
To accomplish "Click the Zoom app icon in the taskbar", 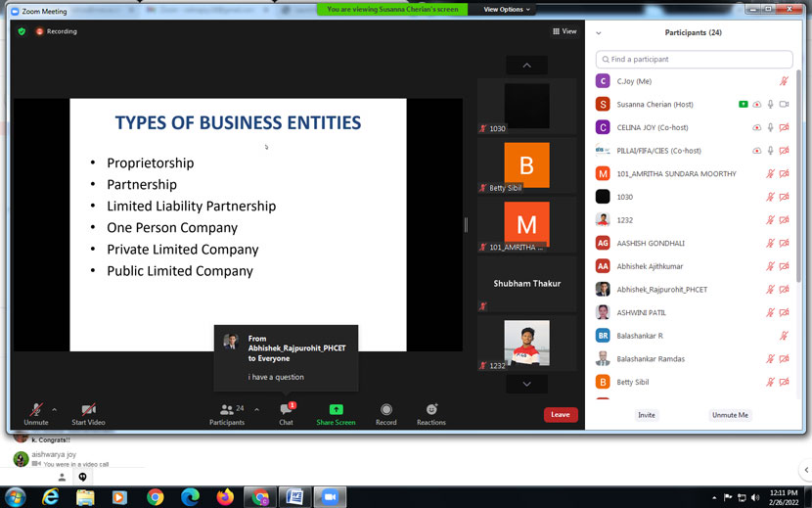I will click(x=330, y=497).
